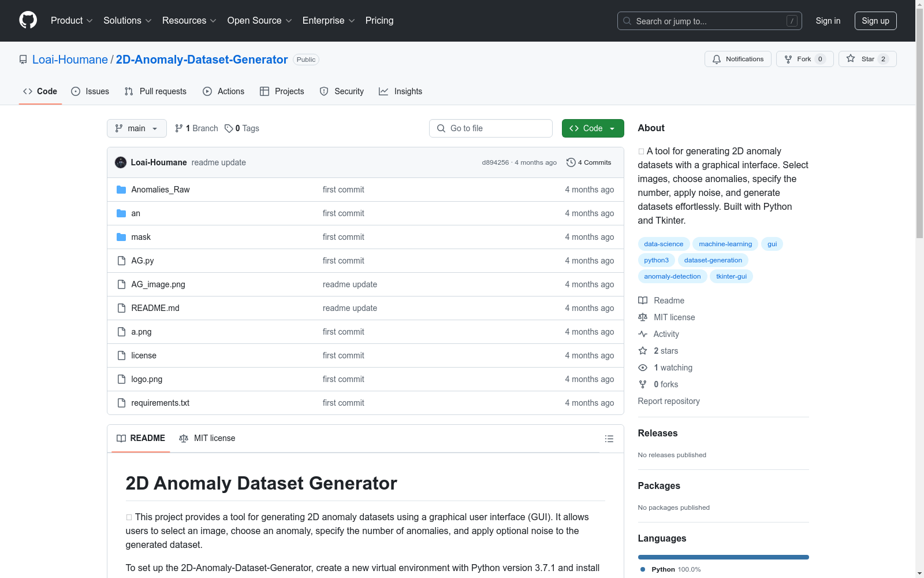Expand the Resources menu
Viewport: 924px width, 578px height.
coord(189,21)
